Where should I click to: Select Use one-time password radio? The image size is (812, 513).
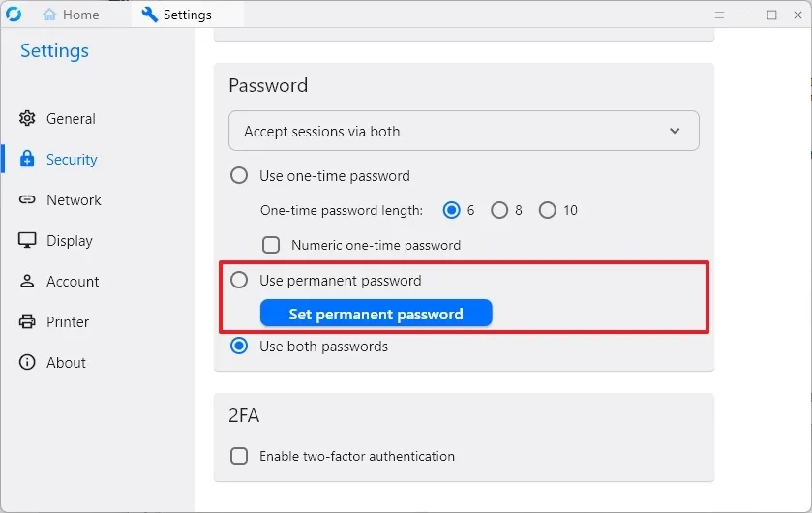pyautogui.click(x=239, y=176)
